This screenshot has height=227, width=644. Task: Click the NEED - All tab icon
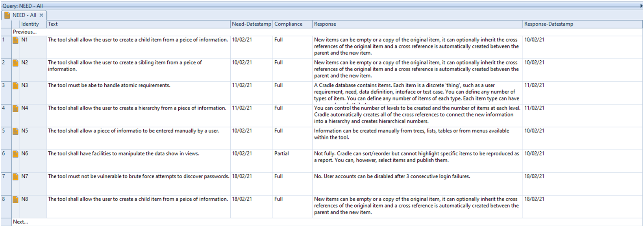7,15
